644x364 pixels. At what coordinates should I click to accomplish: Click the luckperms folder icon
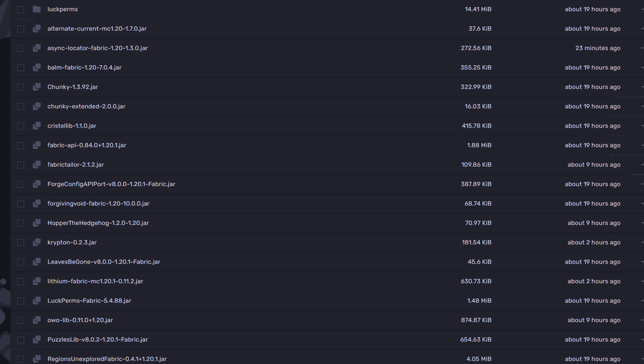click(37, 9)
